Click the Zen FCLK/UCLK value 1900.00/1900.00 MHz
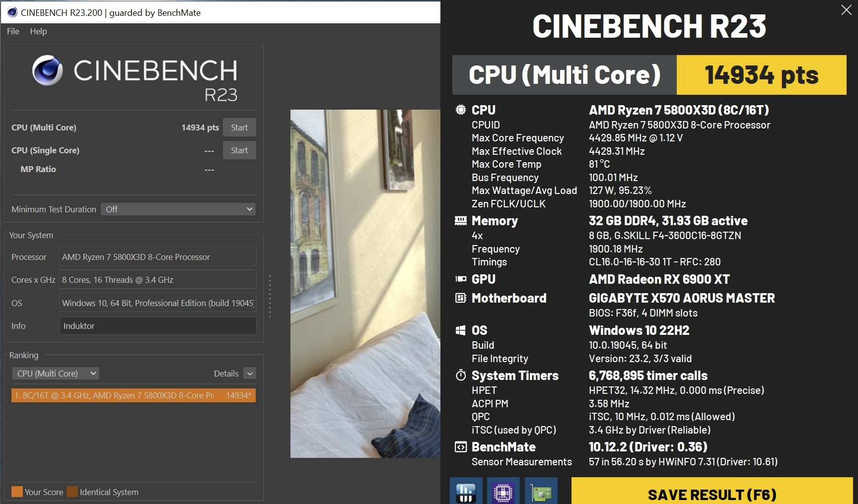This screenshot has height=504, width=858. [x=637, y=204]
